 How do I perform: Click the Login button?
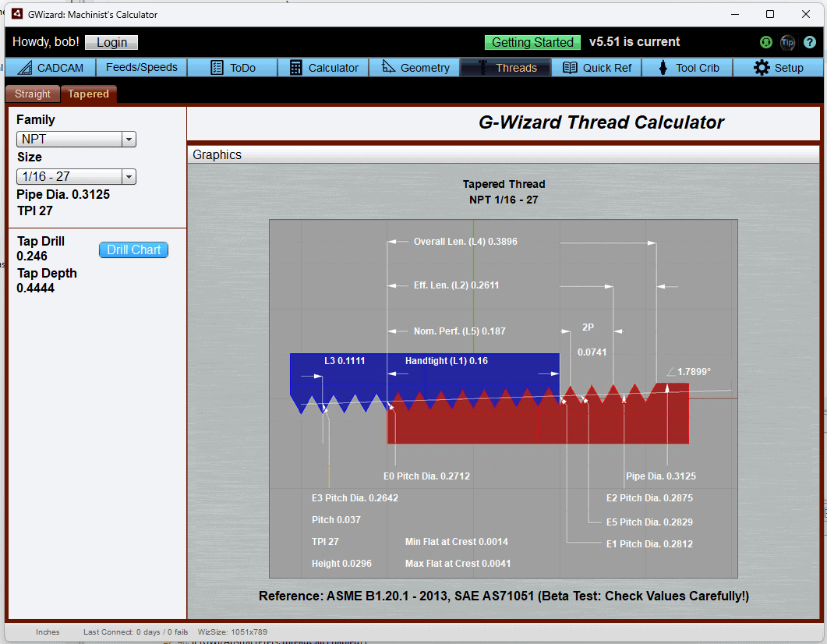point(111,43)
